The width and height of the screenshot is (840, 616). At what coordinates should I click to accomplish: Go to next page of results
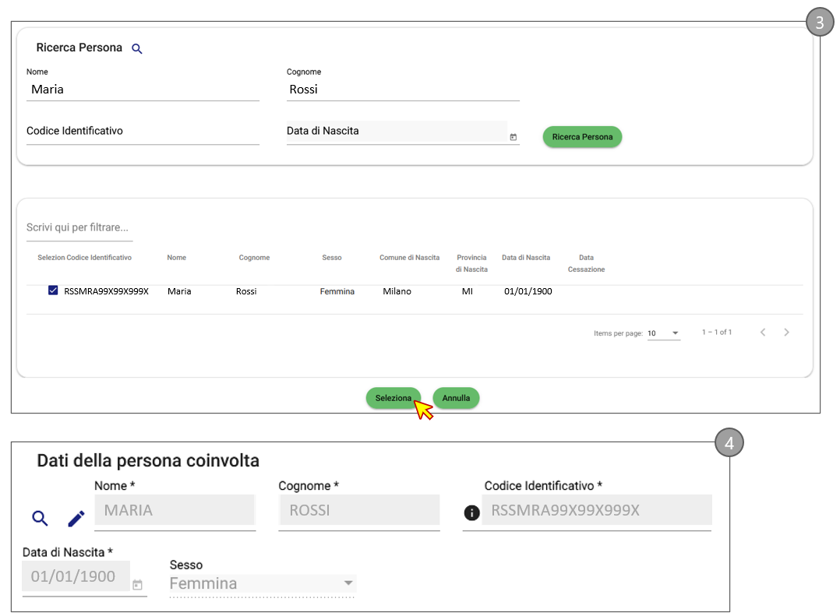[786, 333]
